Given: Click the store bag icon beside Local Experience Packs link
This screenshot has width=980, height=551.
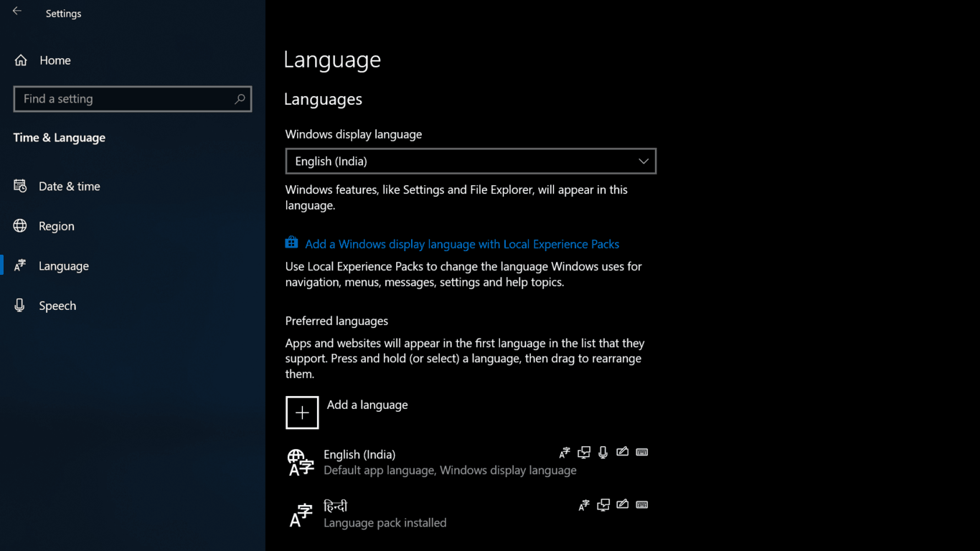Looking at the screenshot, I should 291,242.
